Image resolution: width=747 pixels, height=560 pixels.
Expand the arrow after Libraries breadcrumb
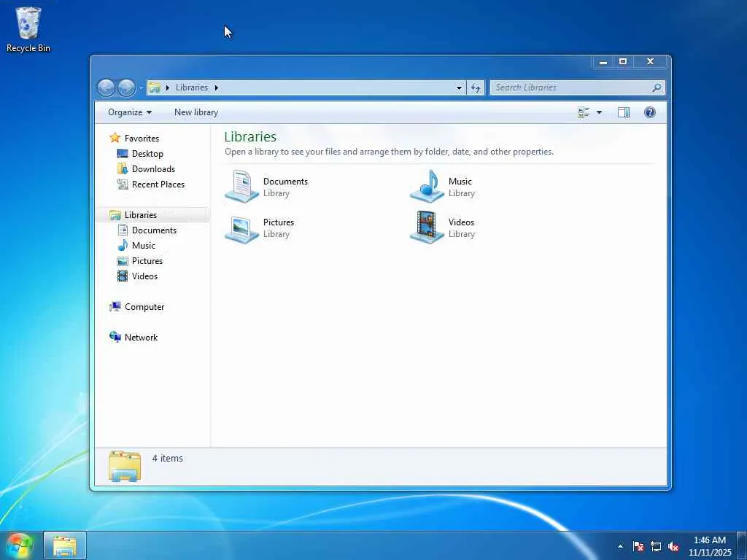[216, 87]
